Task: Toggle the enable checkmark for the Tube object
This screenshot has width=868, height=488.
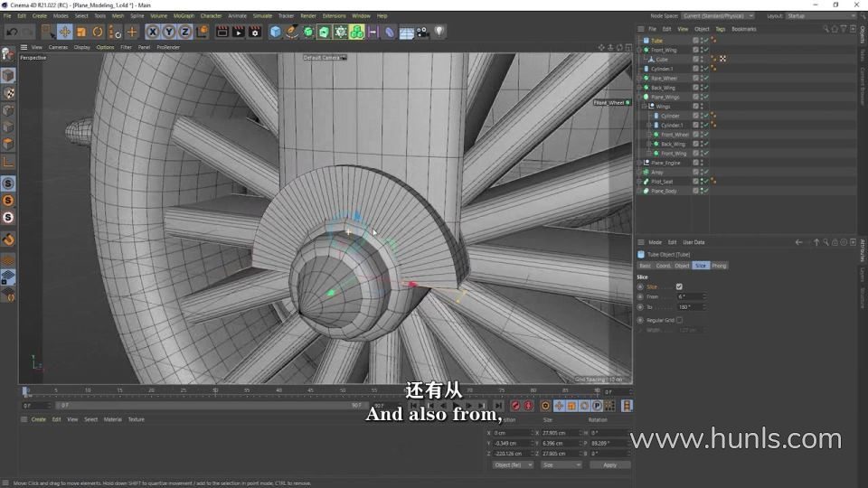Action: pyautogui.click(x=705, y=41)
